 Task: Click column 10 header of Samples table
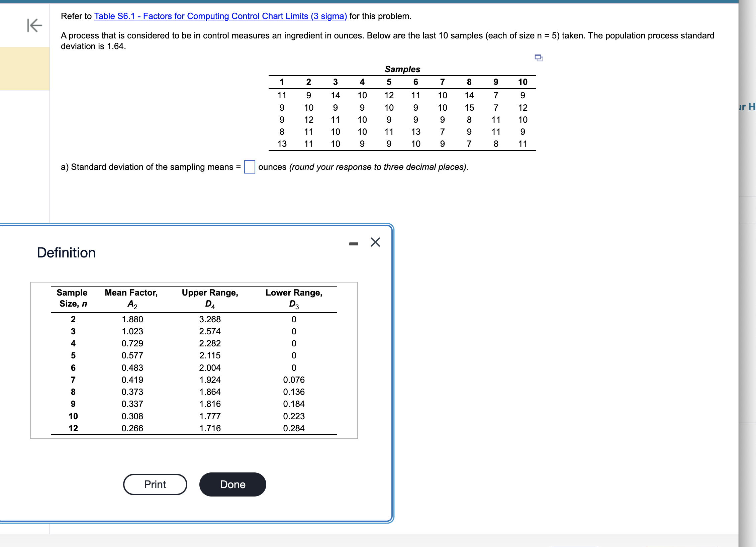point(523,82)
